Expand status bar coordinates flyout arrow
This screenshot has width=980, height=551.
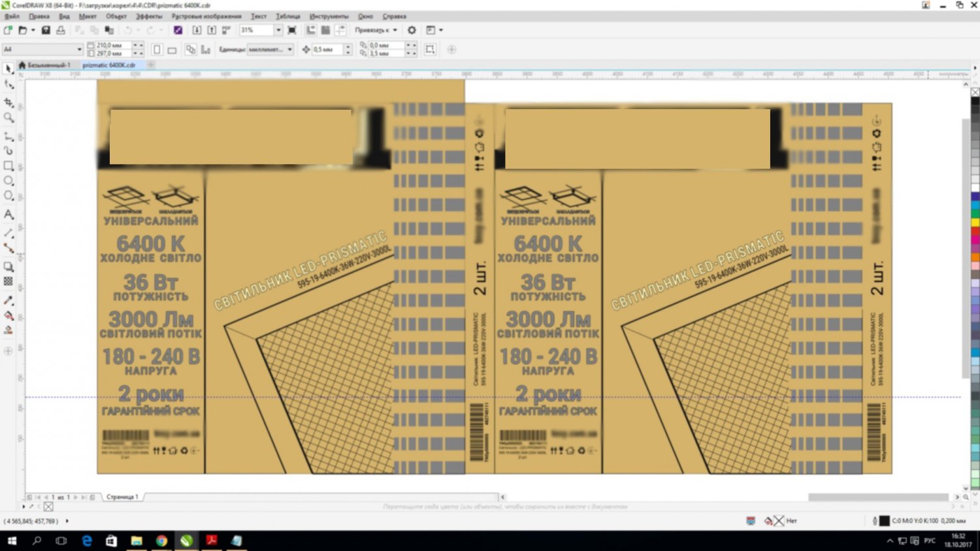click(x=67, y=521)
